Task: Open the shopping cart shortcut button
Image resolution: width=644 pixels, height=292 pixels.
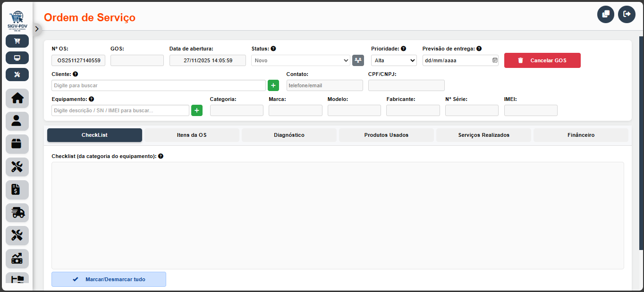Action: coord(17,41)
